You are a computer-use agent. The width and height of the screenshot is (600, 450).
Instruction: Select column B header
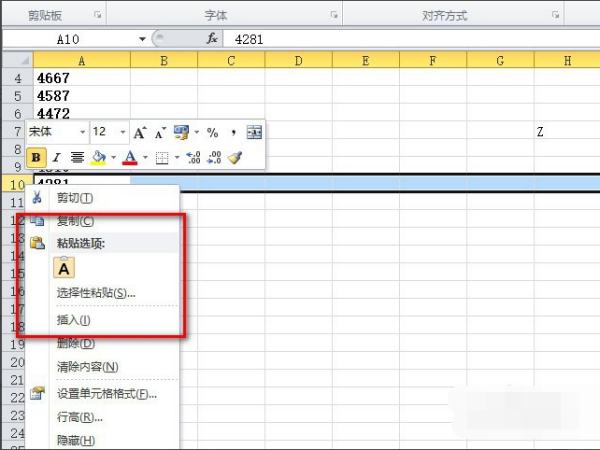[x=164, y=60]
